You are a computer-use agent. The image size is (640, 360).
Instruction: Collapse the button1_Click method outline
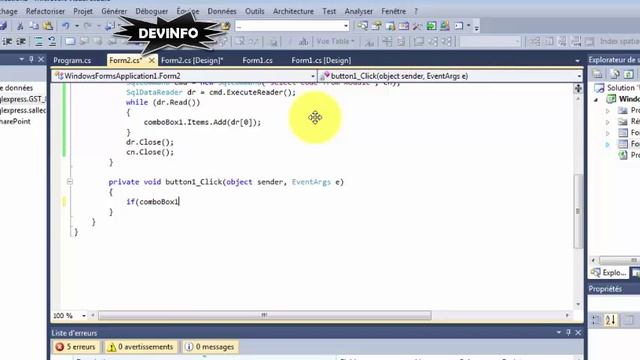(70, 182)
